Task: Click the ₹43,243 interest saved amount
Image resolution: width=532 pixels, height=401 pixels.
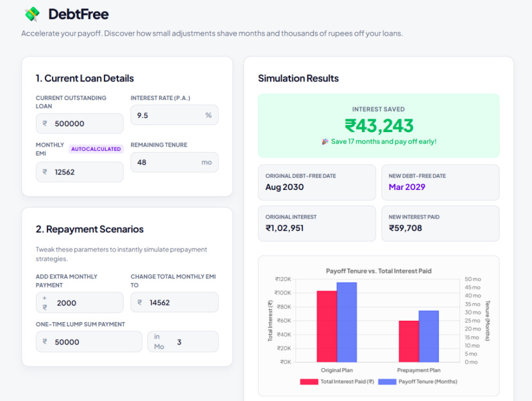Action: [379, 126]
